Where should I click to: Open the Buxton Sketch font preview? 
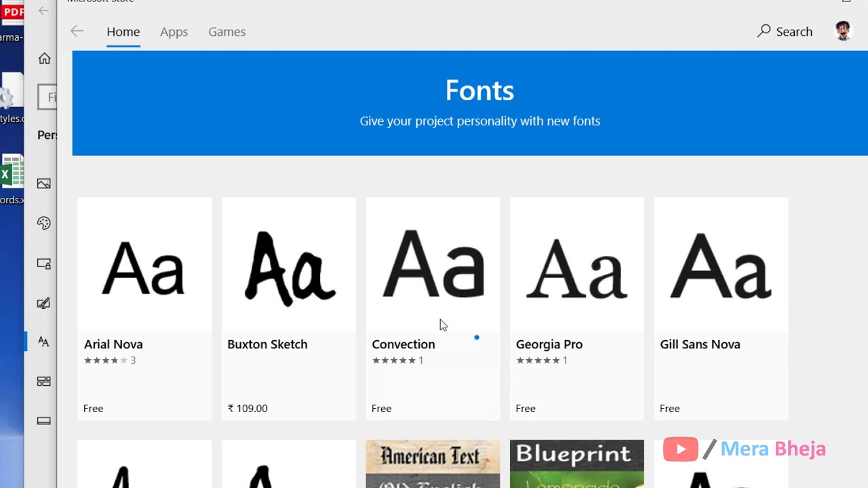point(289,265)
